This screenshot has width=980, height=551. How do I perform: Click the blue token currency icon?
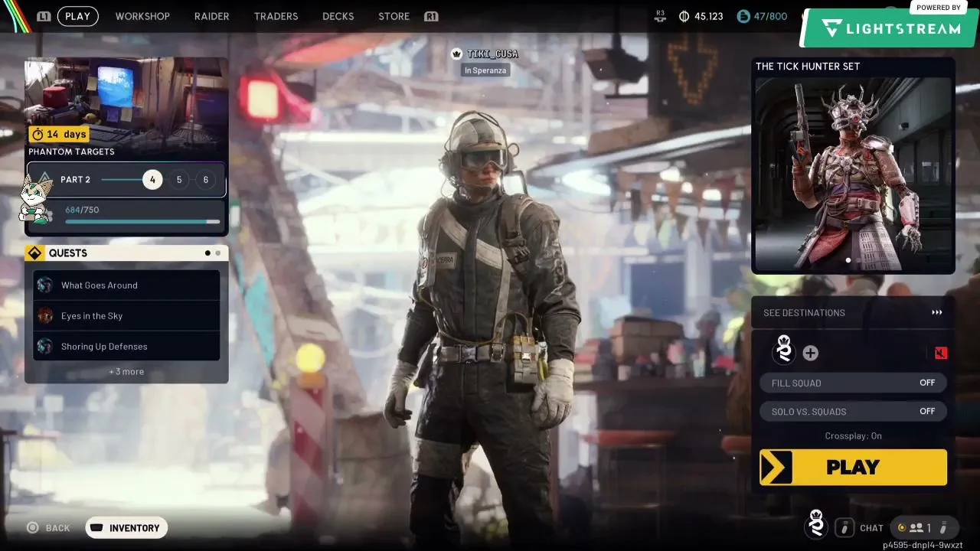(743, 16)
